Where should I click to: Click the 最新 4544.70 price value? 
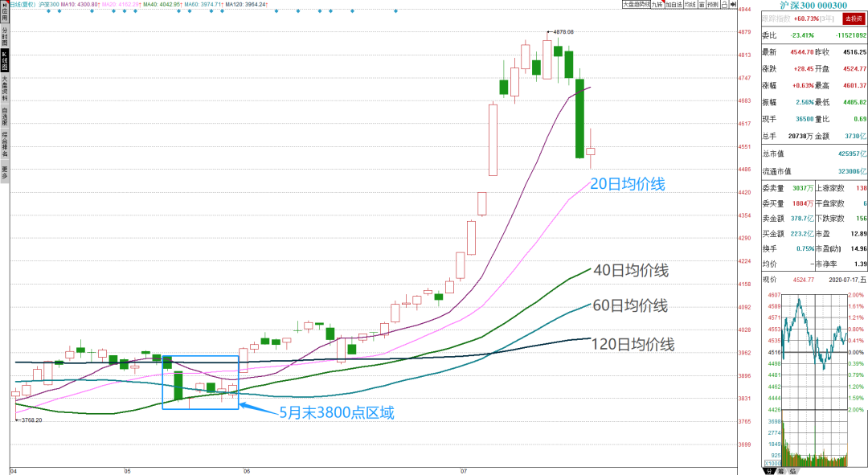[802, 52]
